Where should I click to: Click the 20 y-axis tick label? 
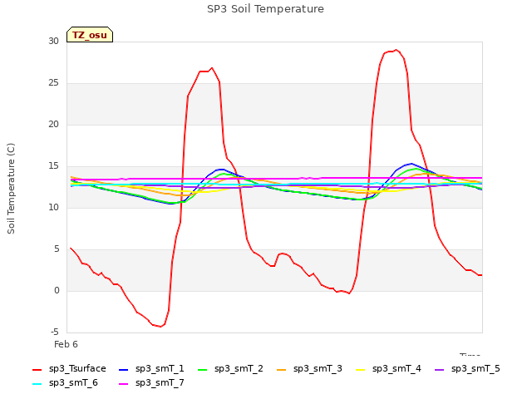53,125
